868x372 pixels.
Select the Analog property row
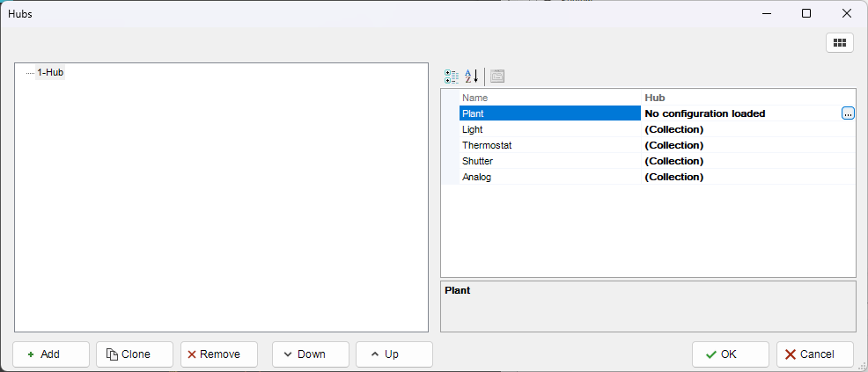(549, 177)
